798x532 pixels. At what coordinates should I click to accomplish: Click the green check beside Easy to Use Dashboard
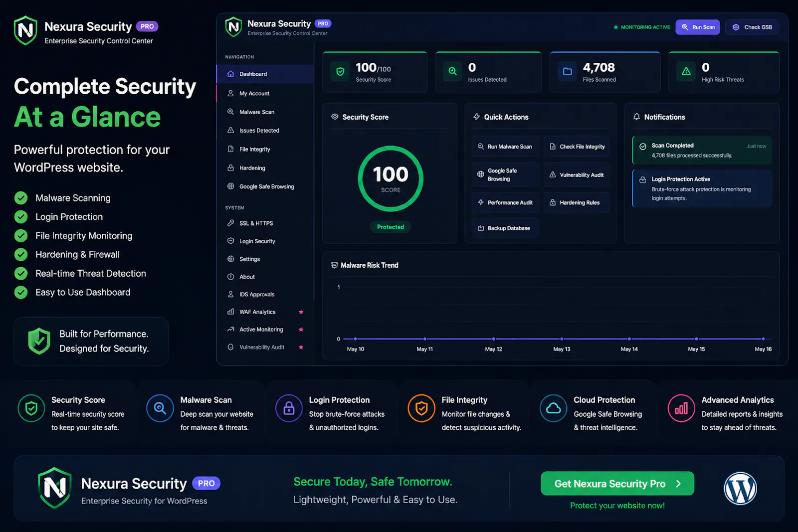click(x=21, y=292)
